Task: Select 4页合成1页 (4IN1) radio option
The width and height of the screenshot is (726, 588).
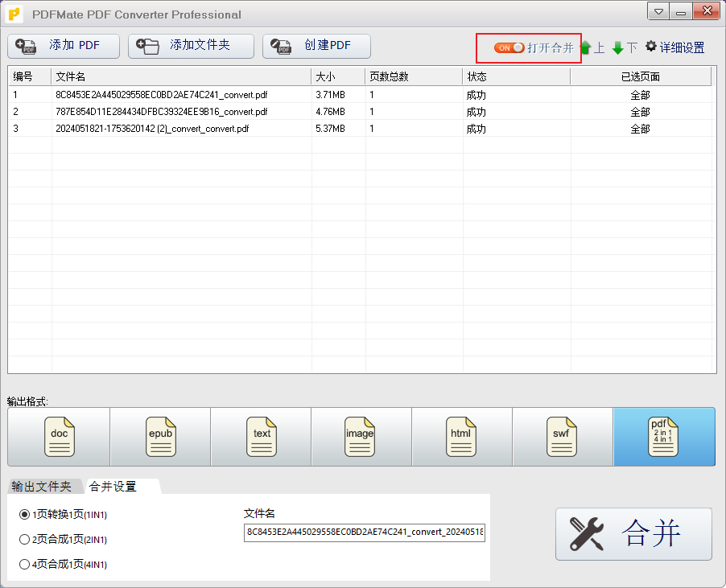Action: click(x=24, y=565)
